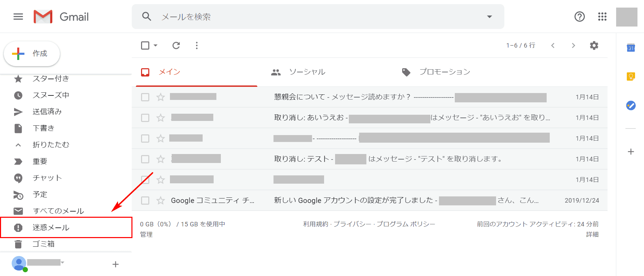This screenshot has height=276, width=644.
Task: Get add-ons plus in side panel
Action: (x=631, y=152)
